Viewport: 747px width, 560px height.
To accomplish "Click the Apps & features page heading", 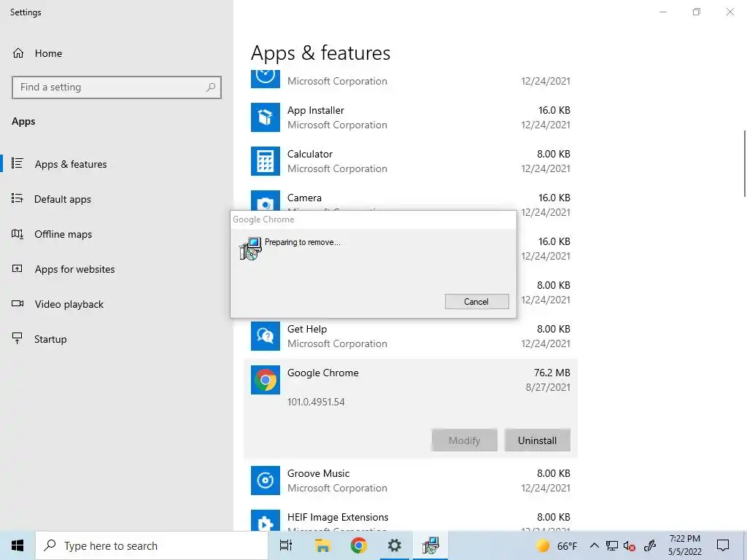I will (x=321, y=52).
